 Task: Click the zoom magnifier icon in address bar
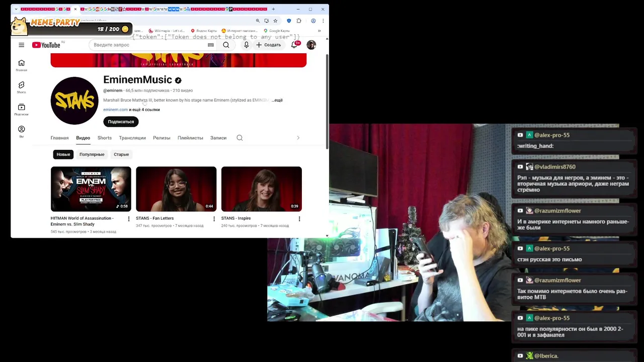click(258, 21)
